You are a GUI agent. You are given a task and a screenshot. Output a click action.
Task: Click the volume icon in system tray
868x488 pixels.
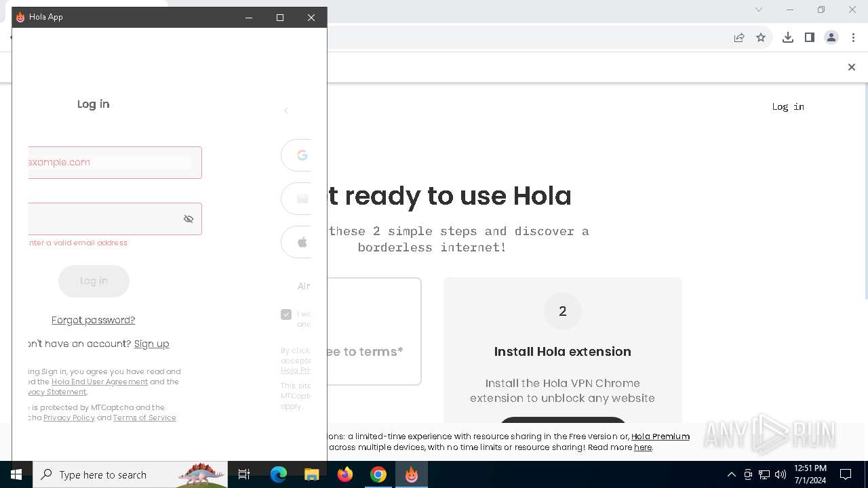tap(781, 474)
